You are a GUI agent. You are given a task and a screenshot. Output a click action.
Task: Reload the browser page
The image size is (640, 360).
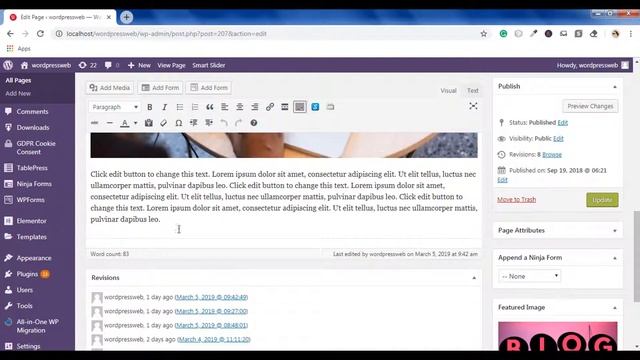pos(40,34)
